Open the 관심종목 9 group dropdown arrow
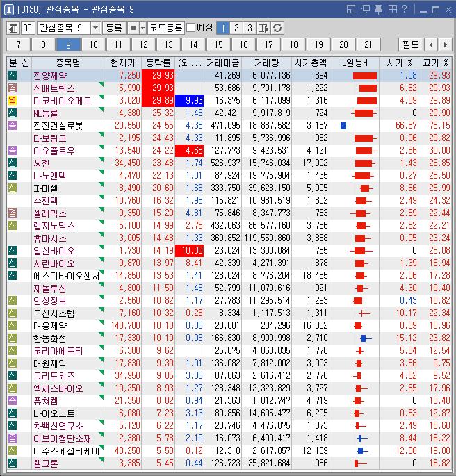This screenshot has width=456, height=476. pyautogui.click(x=95, y=28)
